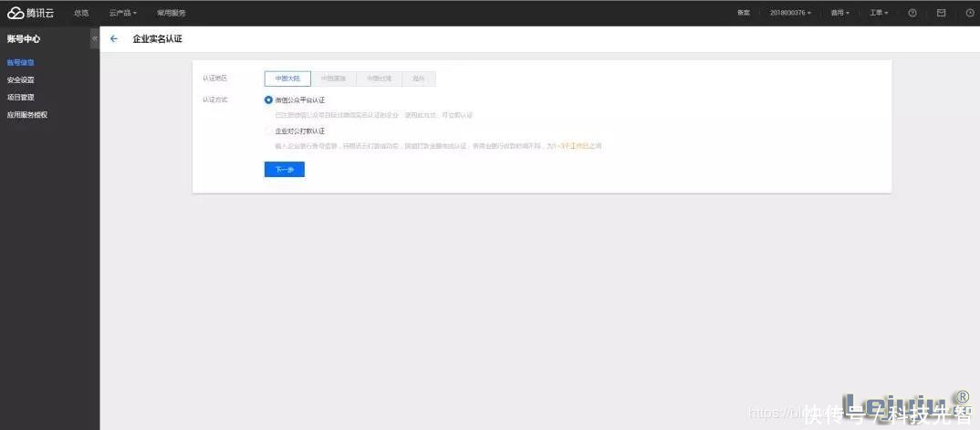The image size is (980, 430).
Task: Open 常用服务 in top navigation
Action: pyautogui.click(x=171, y=13)
